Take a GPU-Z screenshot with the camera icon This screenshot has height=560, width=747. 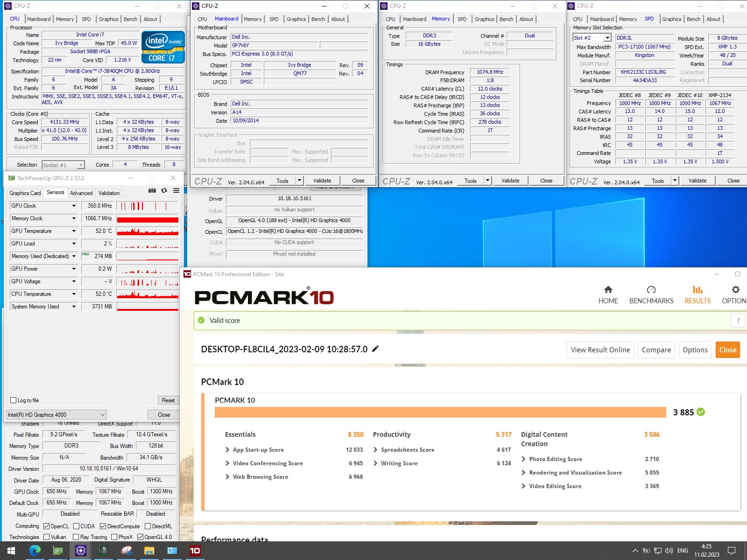[152, 190]
